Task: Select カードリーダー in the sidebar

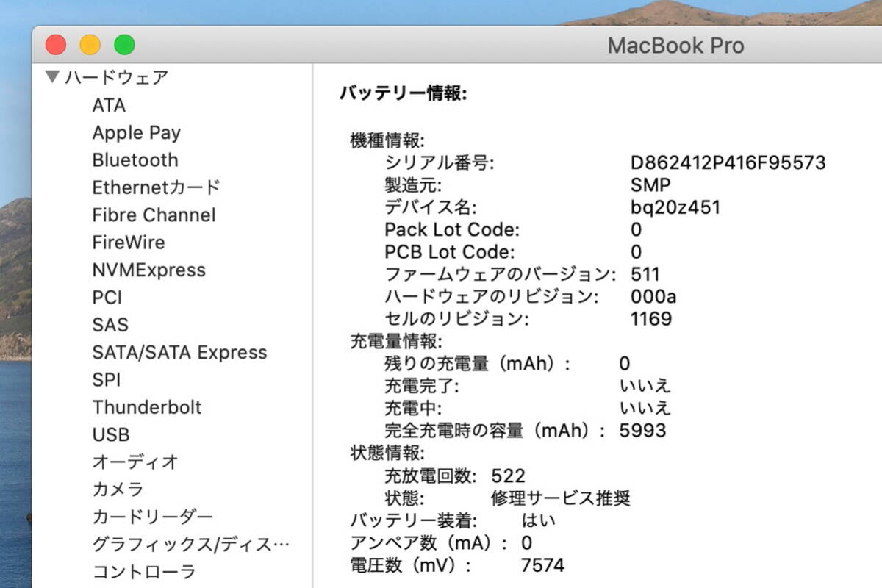Action: tap(152, 517)
